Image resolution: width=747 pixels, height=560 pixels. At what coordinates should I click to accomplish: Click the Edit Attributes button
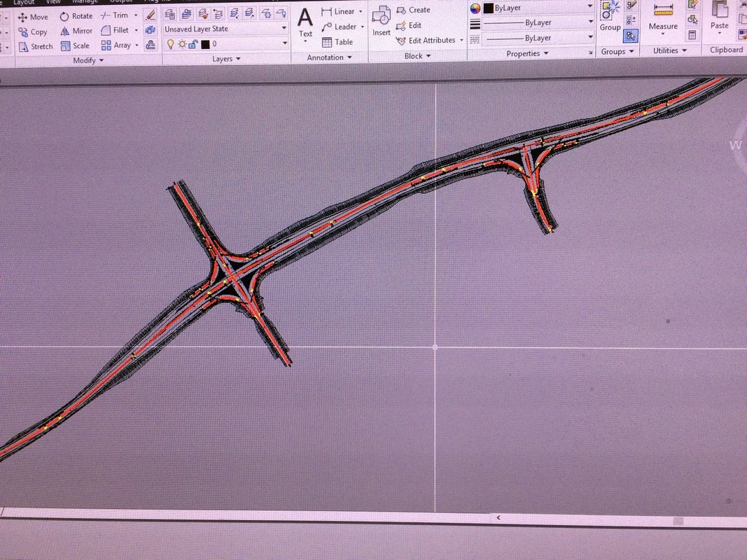coord(429,41)
